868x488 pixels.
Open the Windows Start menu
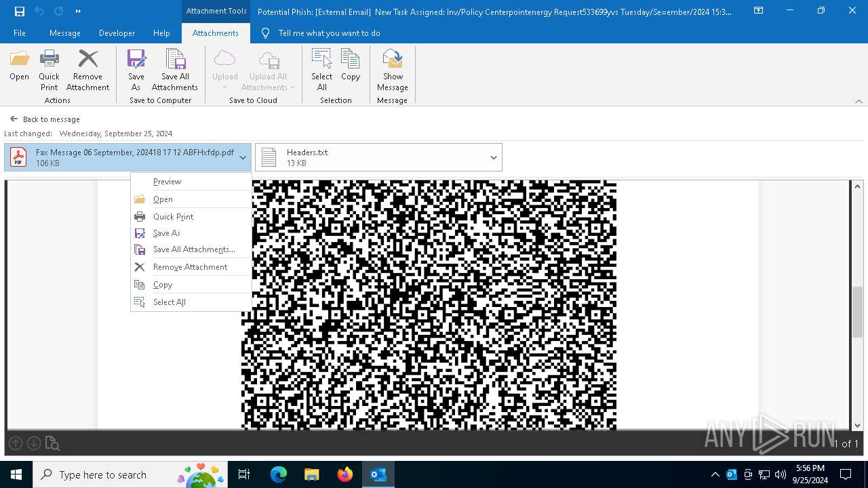16,474
